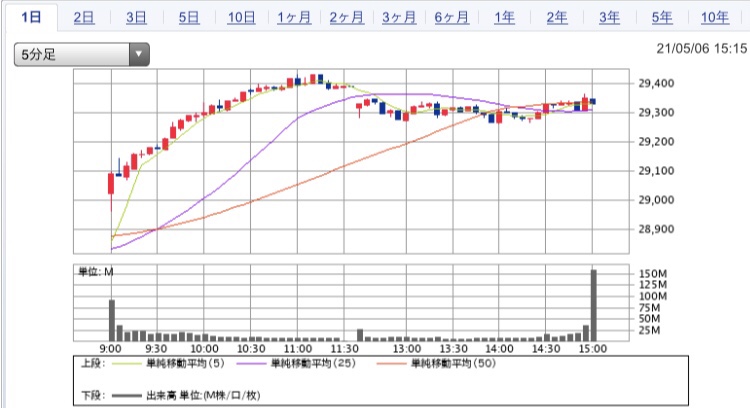Click the purple moving average legend line
This screenshot has height=408, width=750.
[x=252, y=364]
